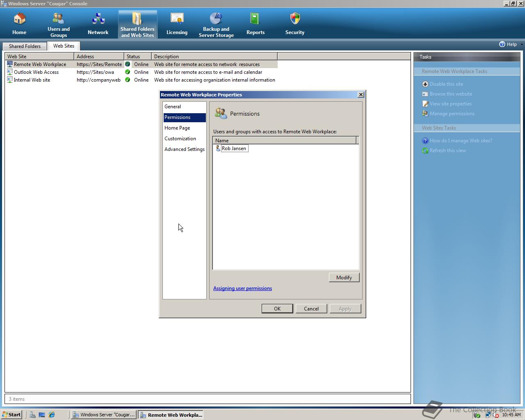Click the Name column header in permissions list
Viewport: 525px width, 420px height.
coord(284,140)
